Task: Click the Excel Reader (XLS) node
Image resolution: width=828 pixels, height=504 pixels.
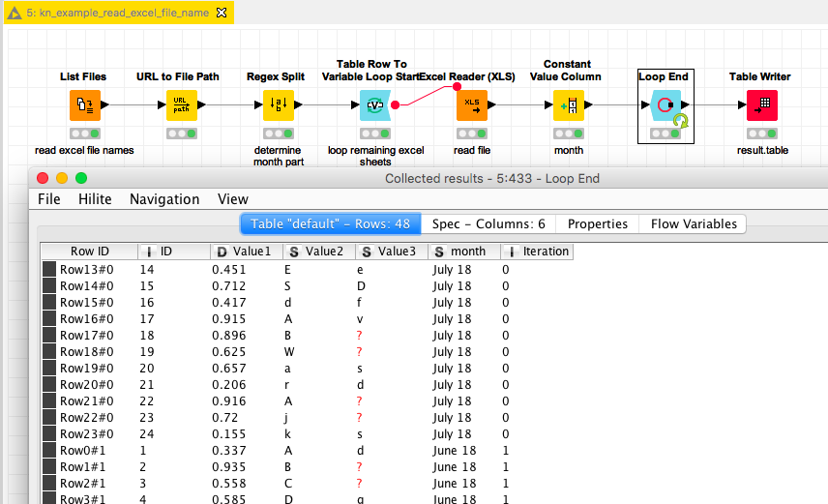Action: pos(471,105)
